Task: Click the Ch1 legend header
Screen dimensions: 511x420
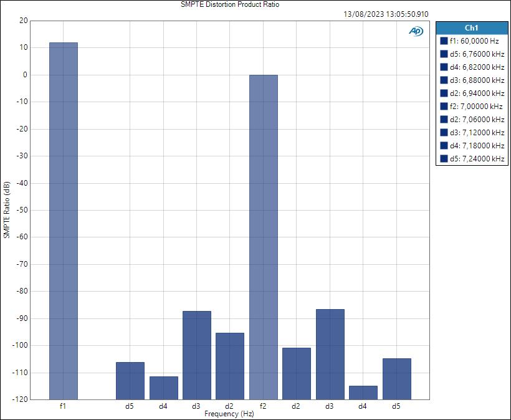Action: (x=472, y=28)
